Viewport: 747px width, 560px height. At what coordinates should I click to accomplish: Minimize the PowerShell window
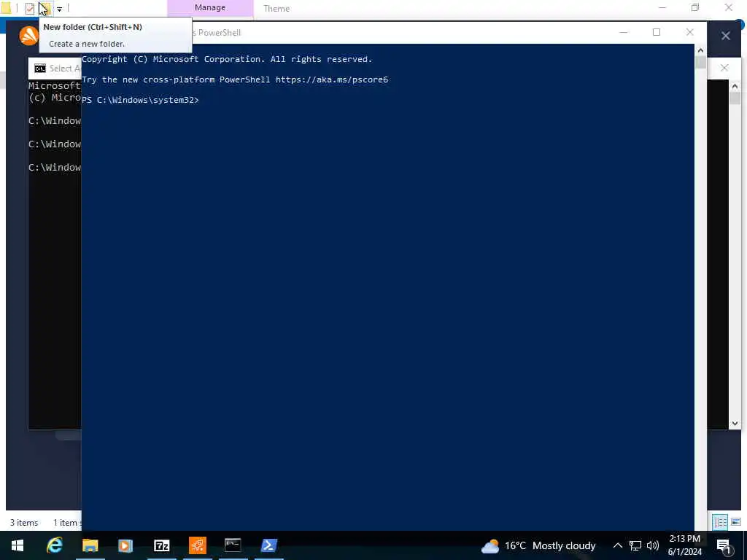point(623,32)
